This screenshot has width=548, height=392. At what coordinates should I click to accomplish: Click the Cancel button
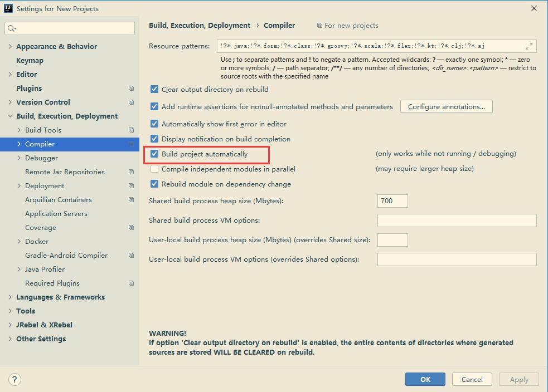coord(472,379)
